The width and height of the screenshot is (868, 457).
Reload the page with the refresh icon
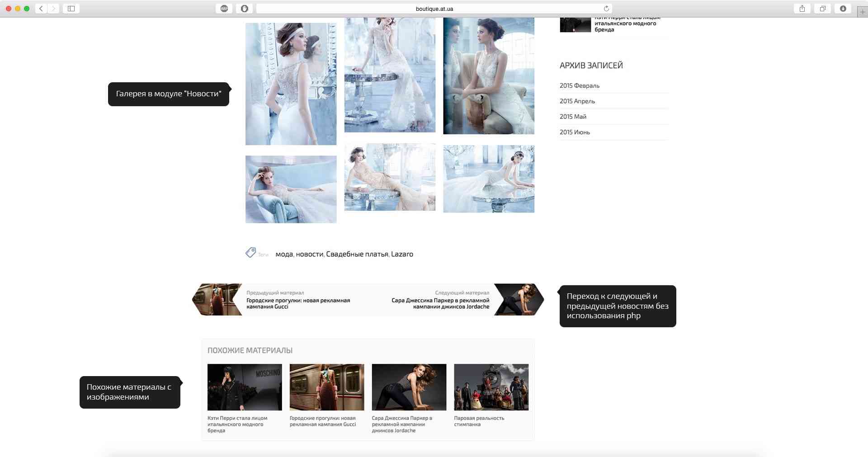(606, 9)
